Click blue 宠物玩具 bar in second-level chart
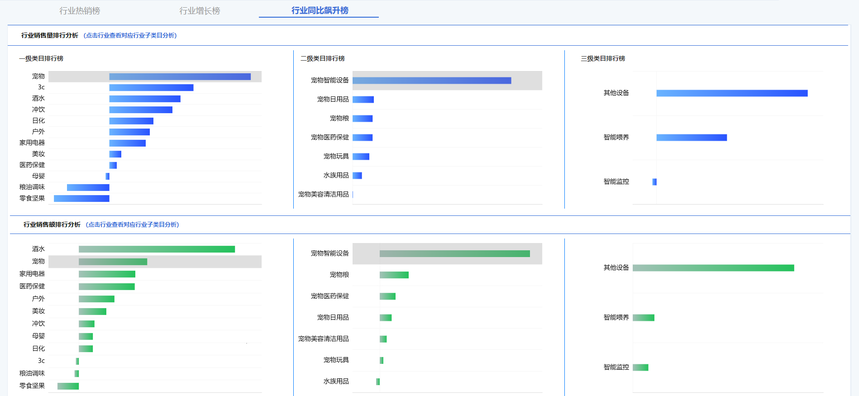Screen dimensions: 859x396 point(361,157)
